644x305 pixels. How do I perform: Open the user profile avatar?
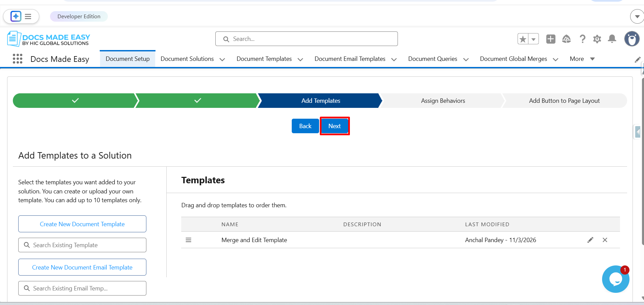[x=632, y=39]
